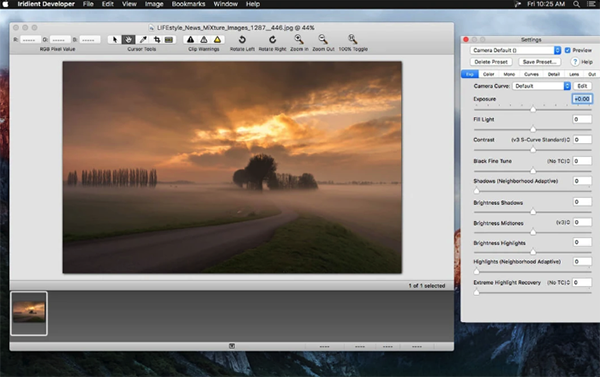600x377 pixels.
Task: Switch to the Color tab
Action: pos(488,74)
